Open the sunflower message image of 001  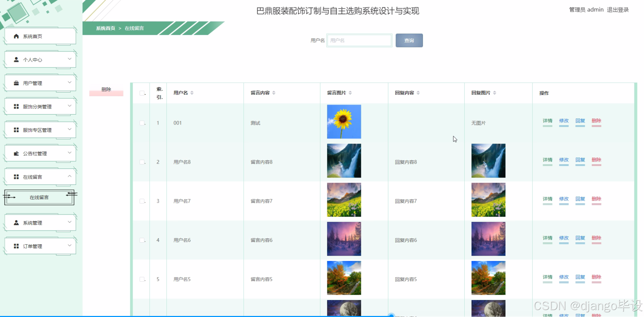(344, 122)
